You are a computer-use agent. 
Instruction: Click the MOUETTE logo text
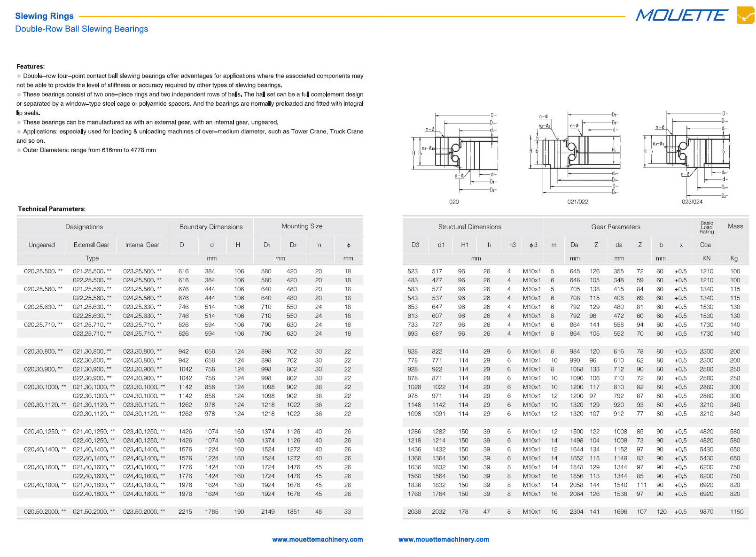pos(682,15)
